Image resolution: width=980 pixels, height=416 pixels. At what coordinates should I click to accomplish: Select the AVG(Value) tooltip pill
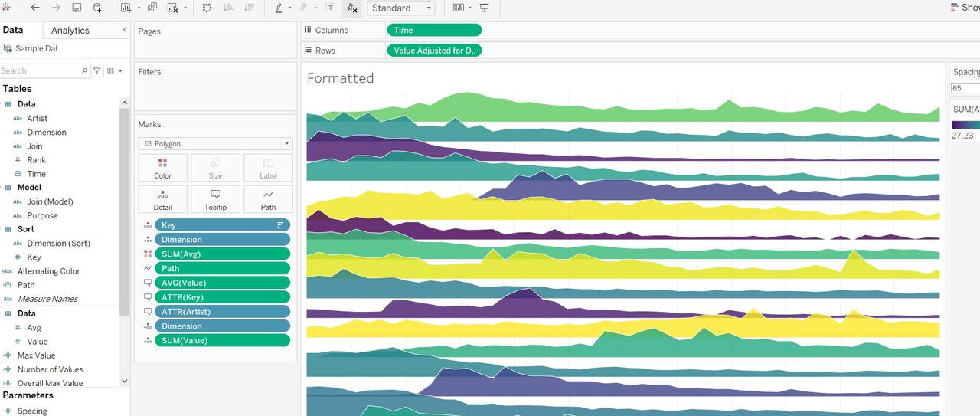(x=222, y=283)
